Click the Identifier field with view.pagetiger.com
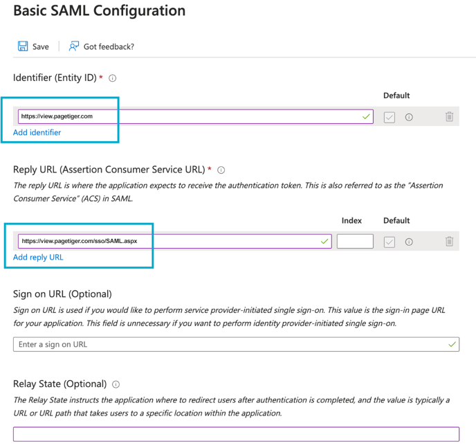This screenshot has height=448, width=476. pos(187,116)
